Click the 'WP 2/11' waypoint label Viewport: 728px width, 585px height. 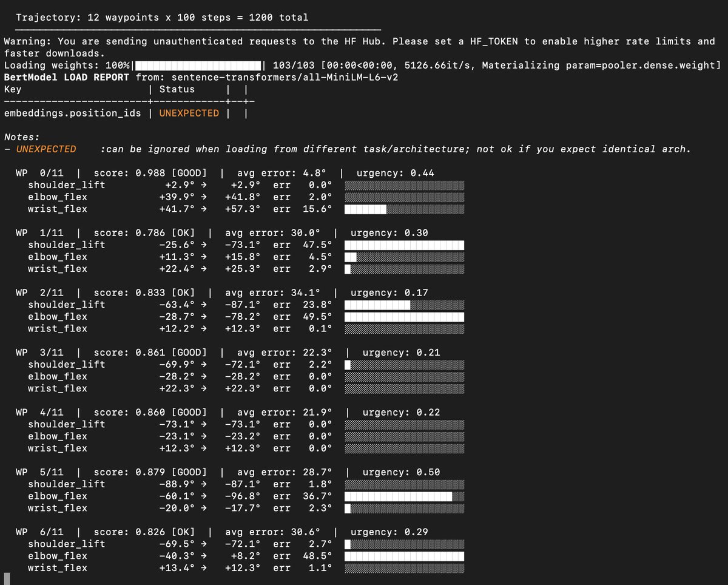point(39,292)
